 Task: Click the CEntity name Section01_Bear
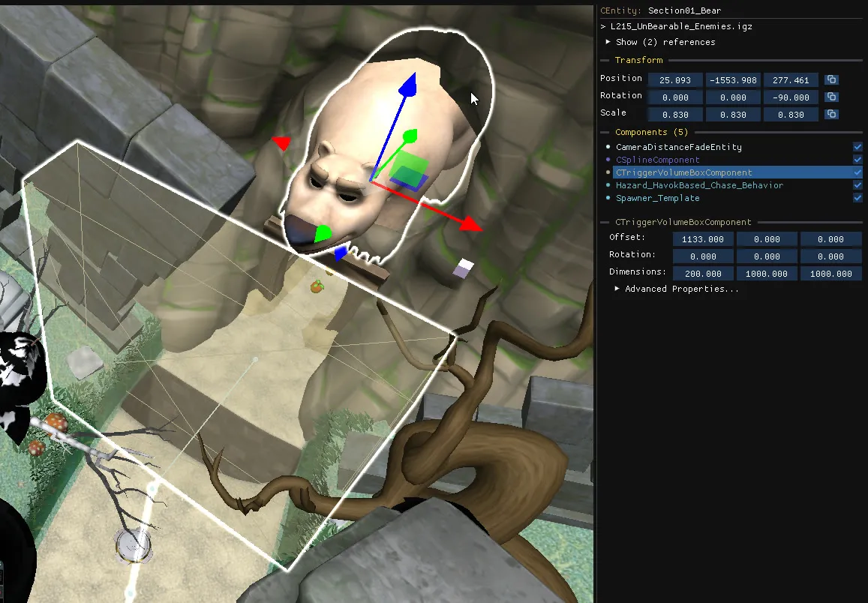(684, 10)
